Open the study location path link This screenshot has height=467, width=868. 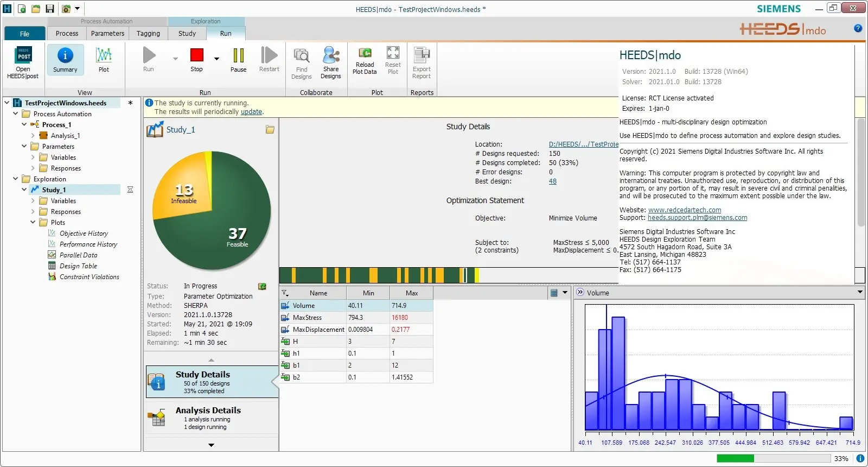click(584, 144)
